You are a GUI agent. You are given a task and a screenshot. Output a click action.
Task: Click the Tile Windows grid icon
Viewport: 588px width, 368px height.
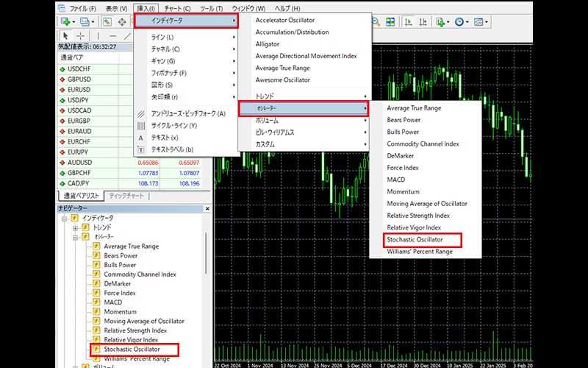(x=390, y=22)
